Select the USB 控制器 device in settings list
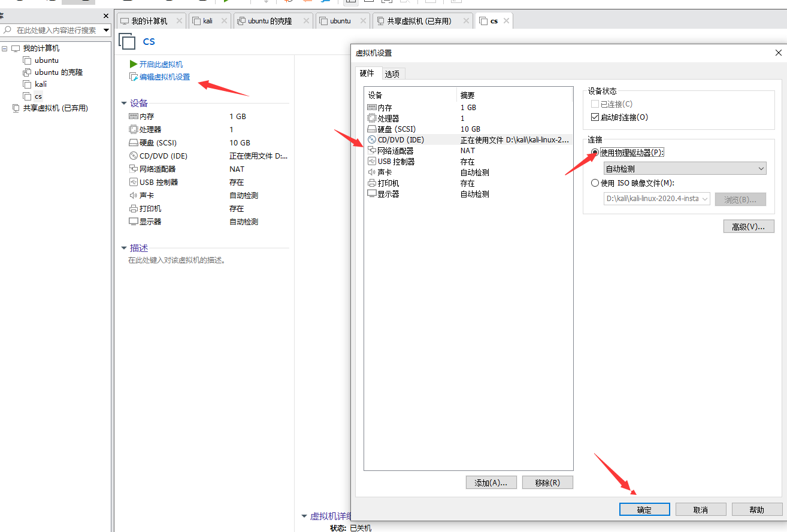787x532 pixels. 396,162
